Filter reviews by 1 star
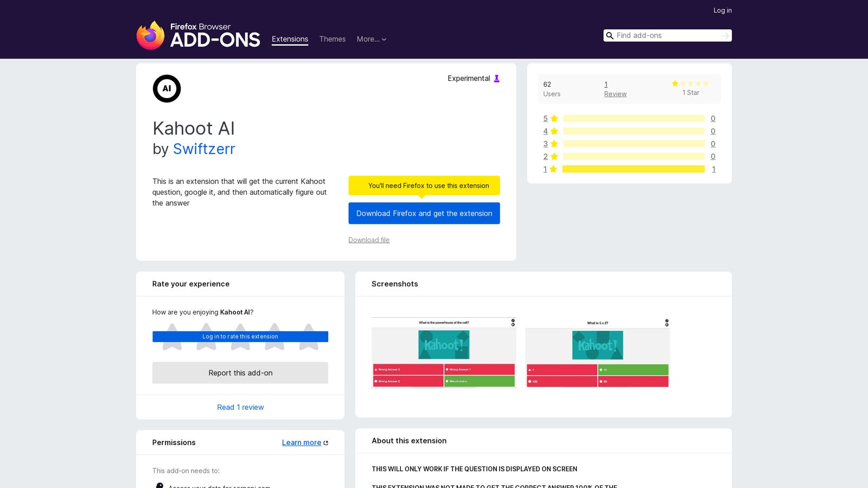The height and width of the screenshot is (488, 868). (x=550, y=169)
